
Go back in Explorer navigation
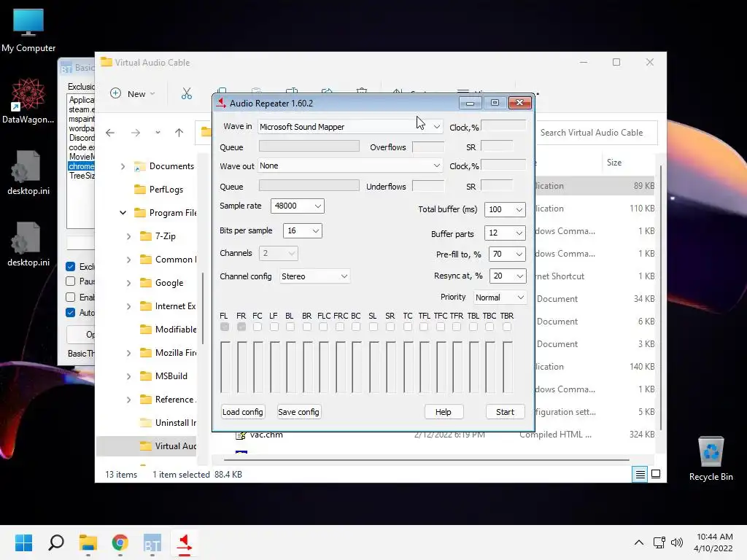point(110,133)
